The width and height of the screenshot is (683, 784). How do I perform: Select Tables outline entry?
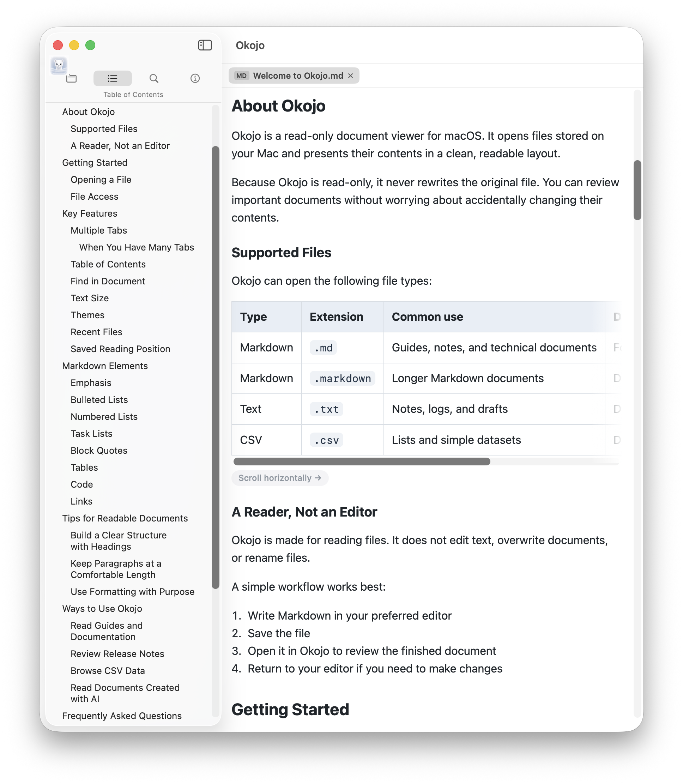pos(84,468)
